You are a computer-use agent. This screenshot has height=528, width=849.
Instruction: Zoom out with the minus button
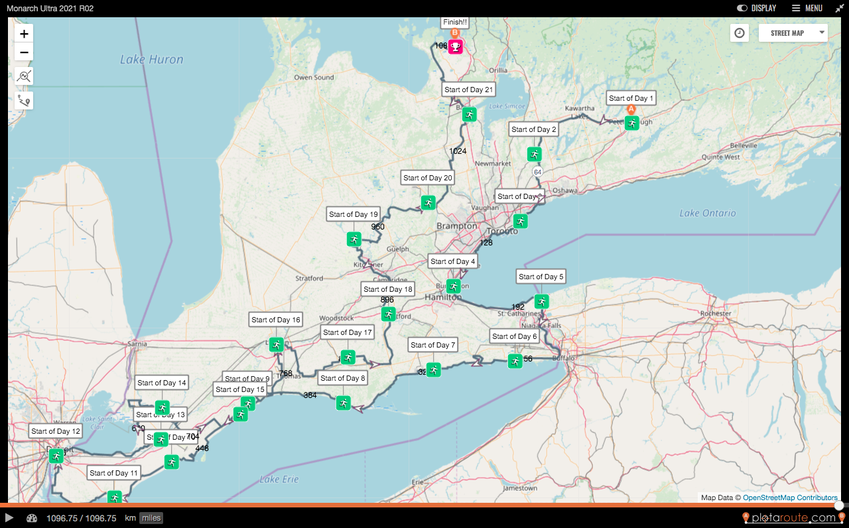[24, 52]
